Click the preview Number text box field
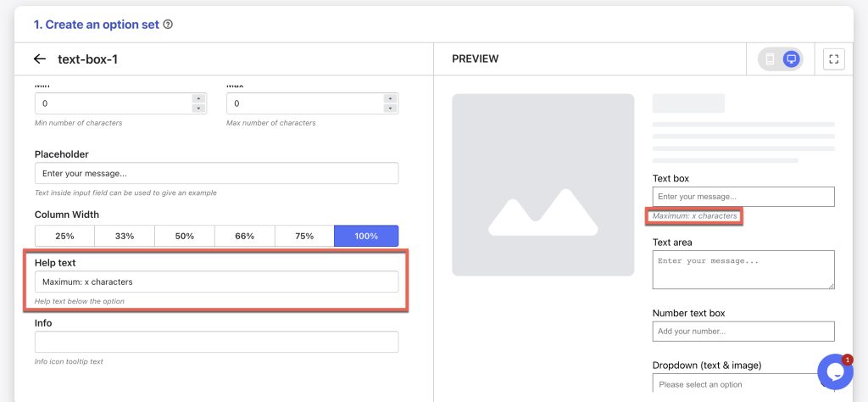 (x=743, y=332)
